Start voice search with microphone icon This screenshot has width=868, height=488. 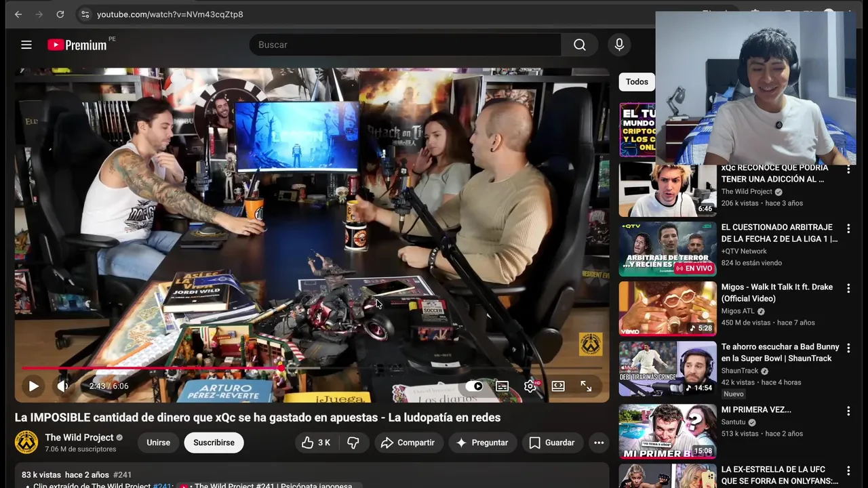(619, 45)
